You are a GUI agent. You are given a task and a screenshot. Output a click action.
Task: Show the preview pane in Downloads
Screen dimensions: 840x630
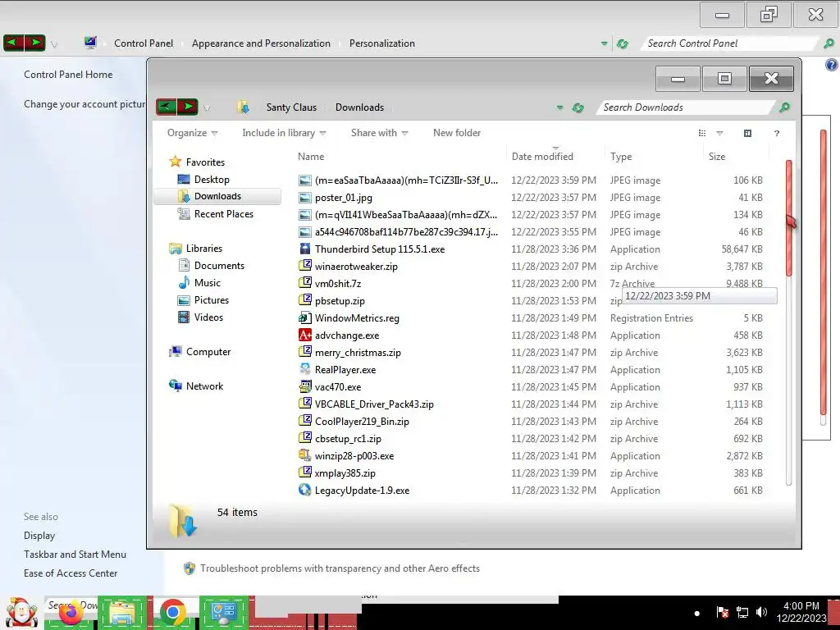click(747, 133)
